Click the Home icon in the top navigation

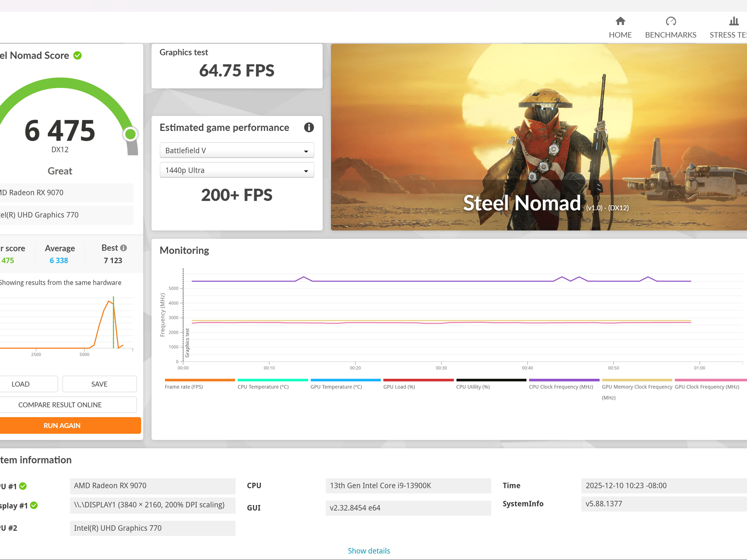point(620,22)
